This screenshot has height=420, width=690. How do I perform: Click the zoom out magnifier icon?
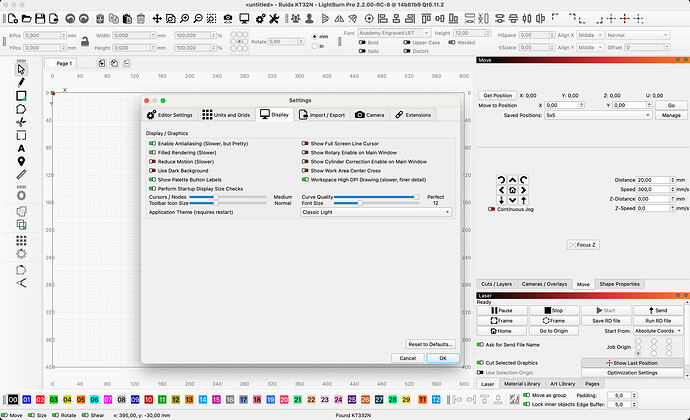(x=198, y=18)
